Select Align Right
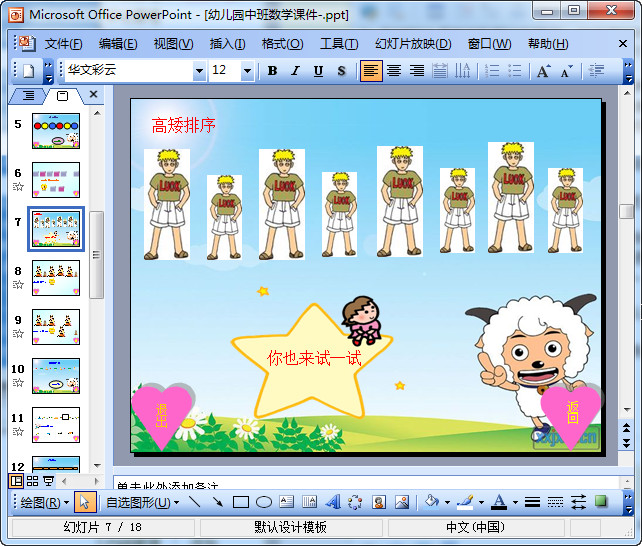The width and height of the screenshot is (642, 546). (x=417, y=71)
